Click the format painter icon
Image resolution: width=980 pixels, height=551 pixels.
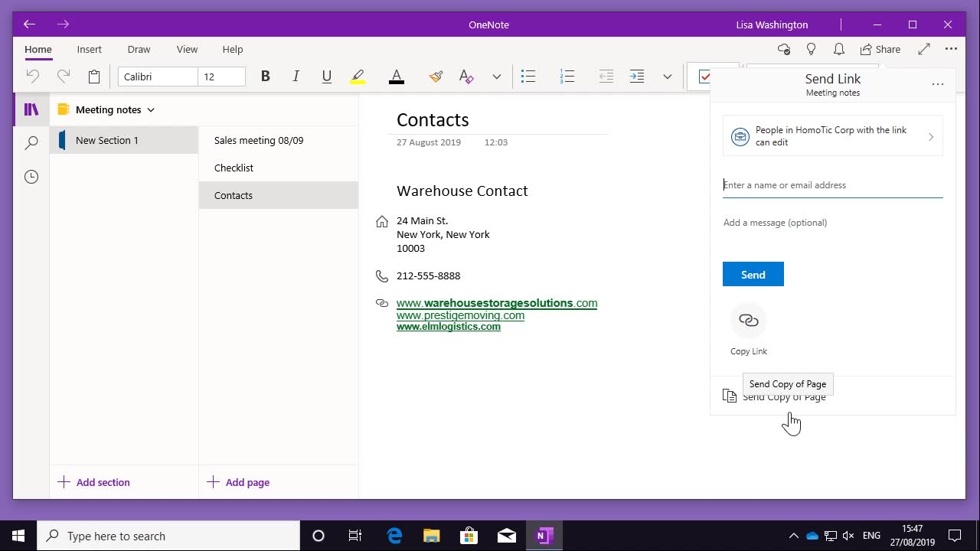(x=436, y=77)
